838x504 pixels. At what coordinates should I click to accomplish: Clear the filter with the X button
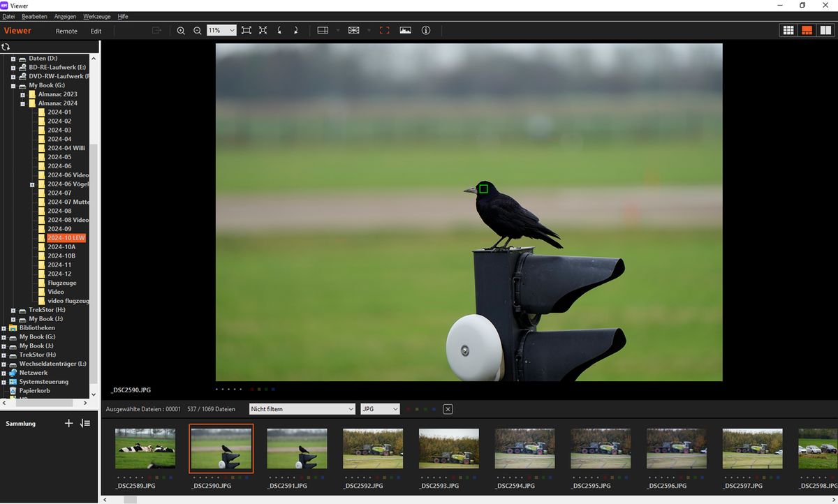pyautogui.click(x=448, y=409)
